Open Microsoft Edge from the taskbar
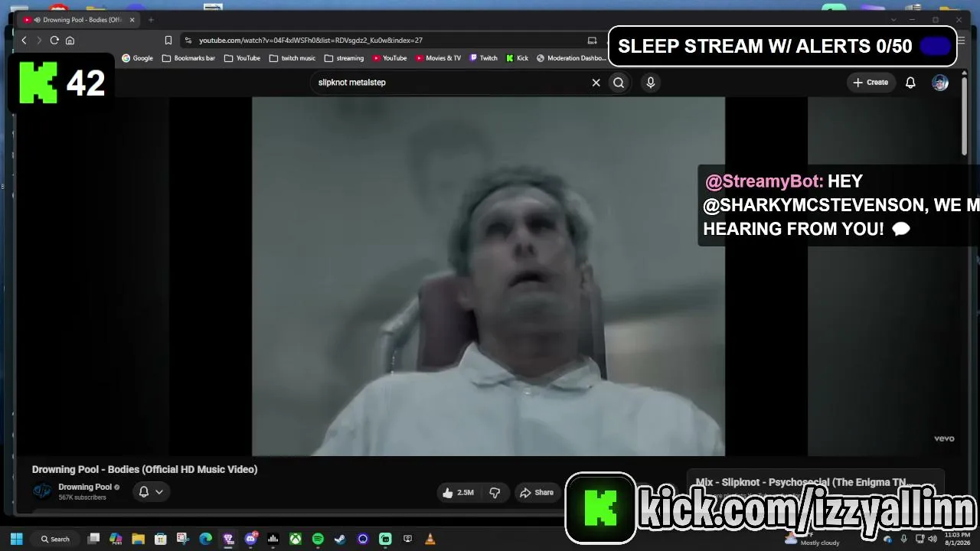This screenshot has width=980, height=551. 205,539
